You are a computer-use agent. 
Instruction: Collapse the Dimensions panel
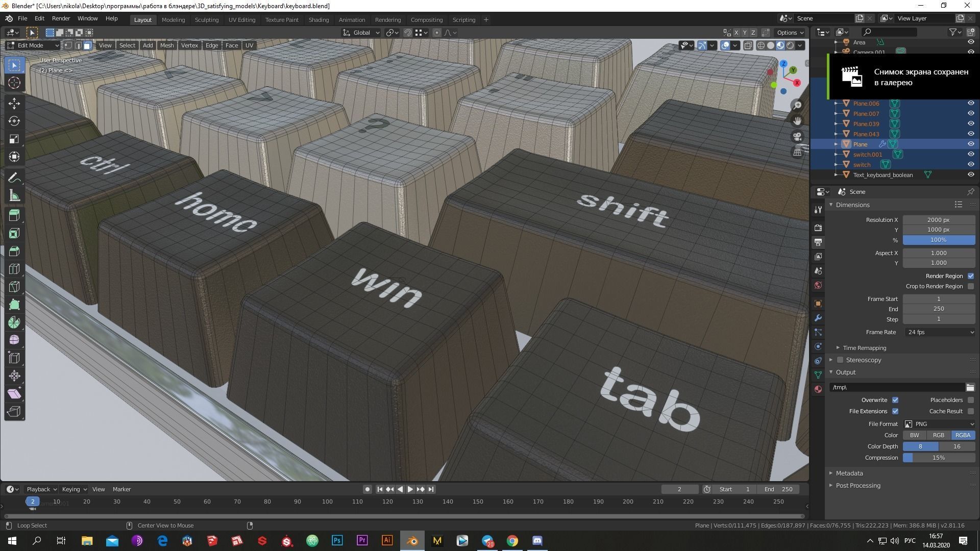[x=852, y=205]
